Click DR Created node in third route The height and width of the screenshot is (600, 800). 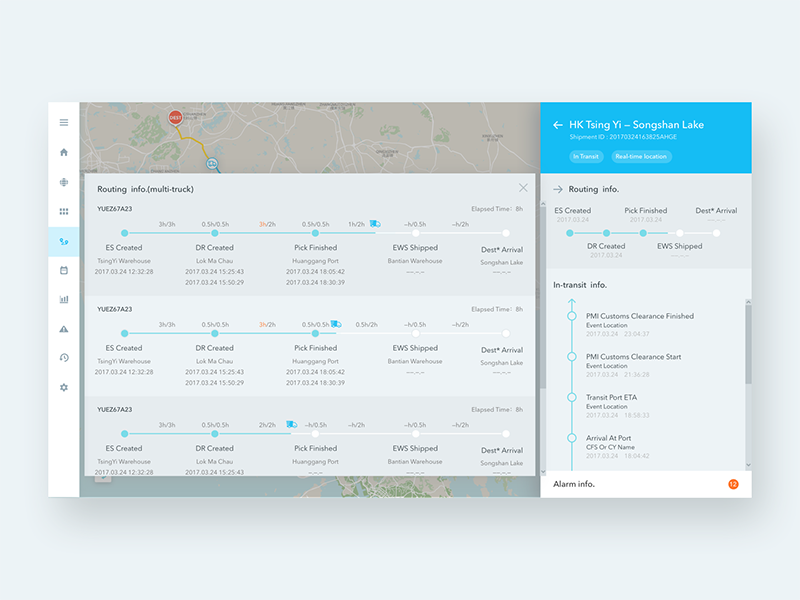click(x=215, y=434)
